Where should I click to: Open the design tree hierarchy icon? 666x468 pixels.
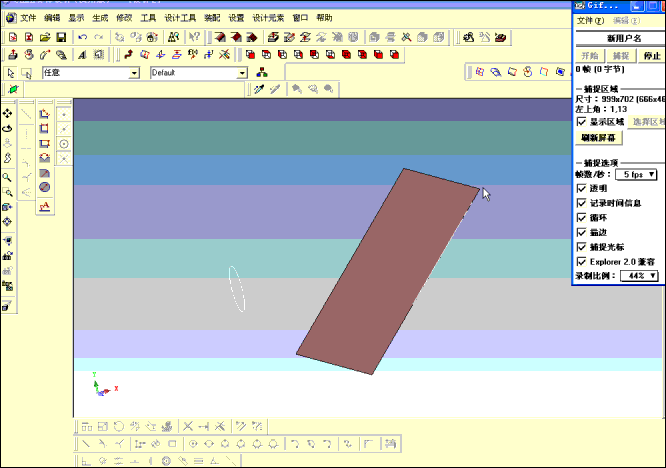coord(262,73)
